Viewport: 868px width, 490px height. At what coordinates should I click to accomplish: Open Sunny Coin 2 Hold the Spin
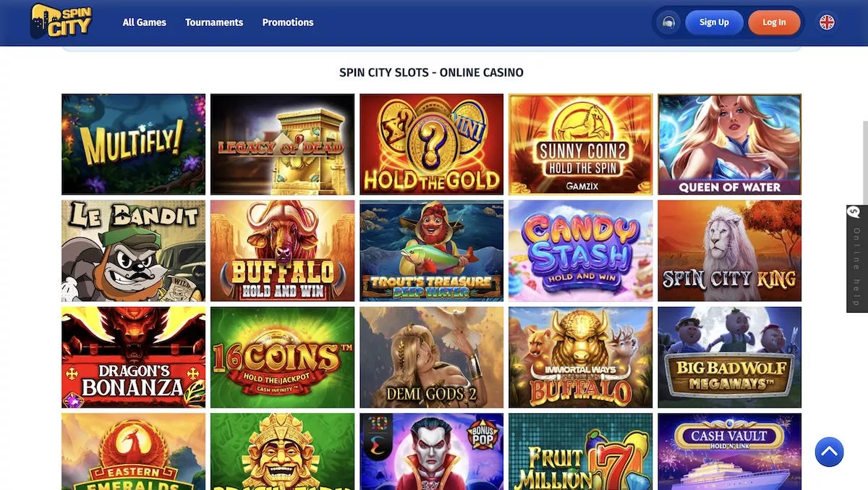tap(580, 144)
